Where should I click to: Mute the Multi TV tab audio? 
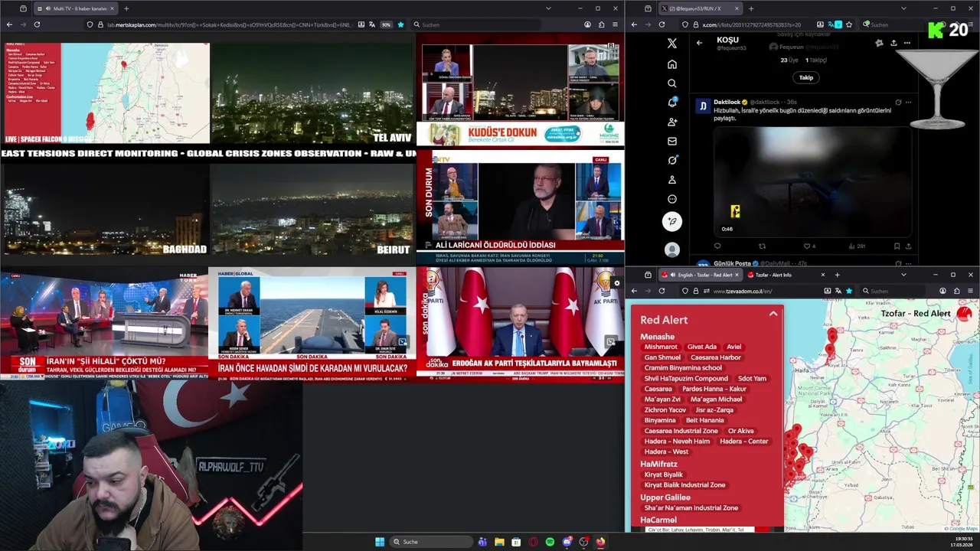(x=48, y=8)
